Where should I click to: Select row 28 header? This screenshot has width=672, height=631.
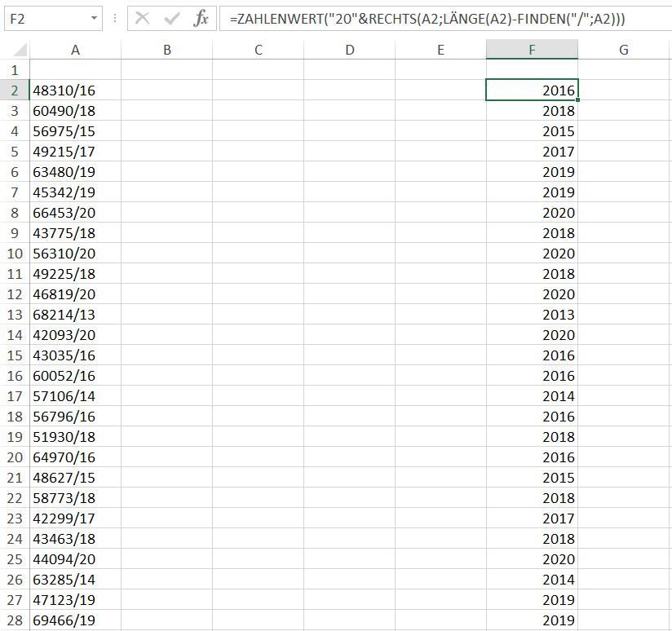tap(15, 620)
